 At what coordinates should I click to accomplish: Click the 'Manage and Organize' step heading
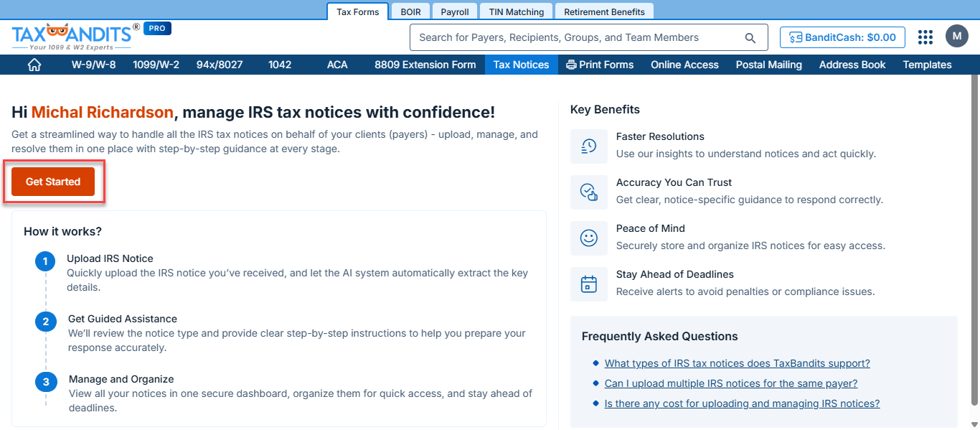(121, 379)
